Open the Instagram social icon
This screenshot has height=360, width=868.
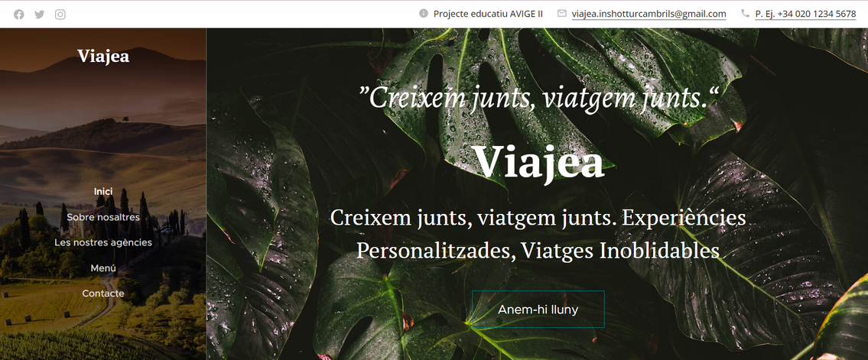pos(60,15)
